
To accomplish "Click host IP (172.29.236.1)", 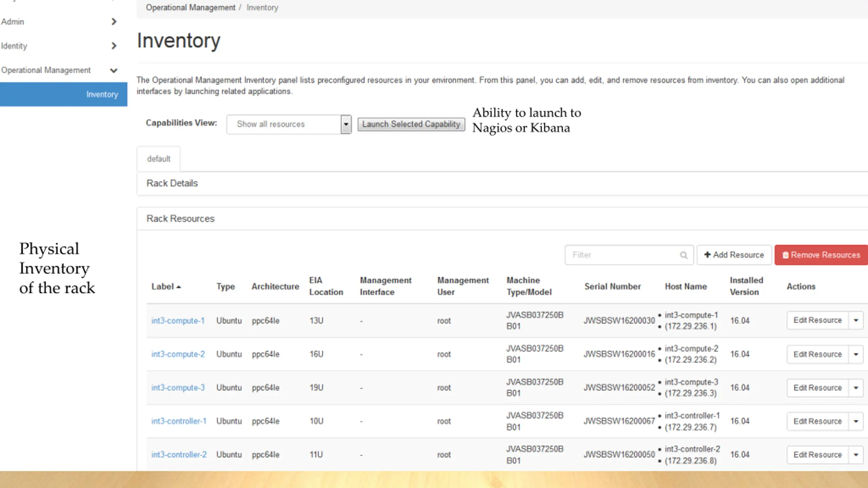I will tap(691, 326).
